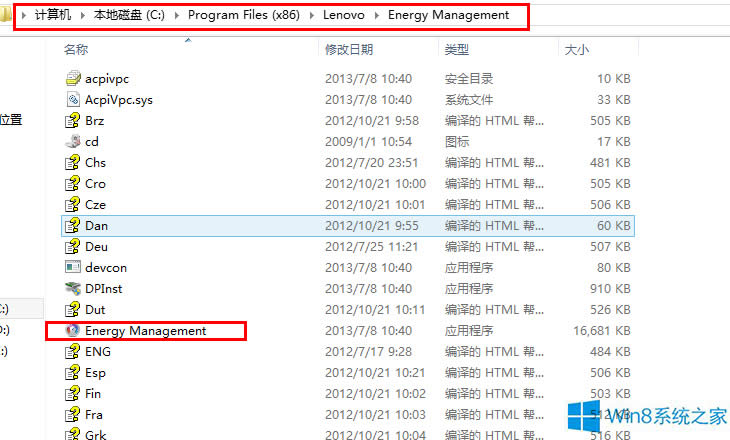Click the 2009/1/1 10:54 date cell
This screenshot has height=440, width=730.
tap(368, 142)
